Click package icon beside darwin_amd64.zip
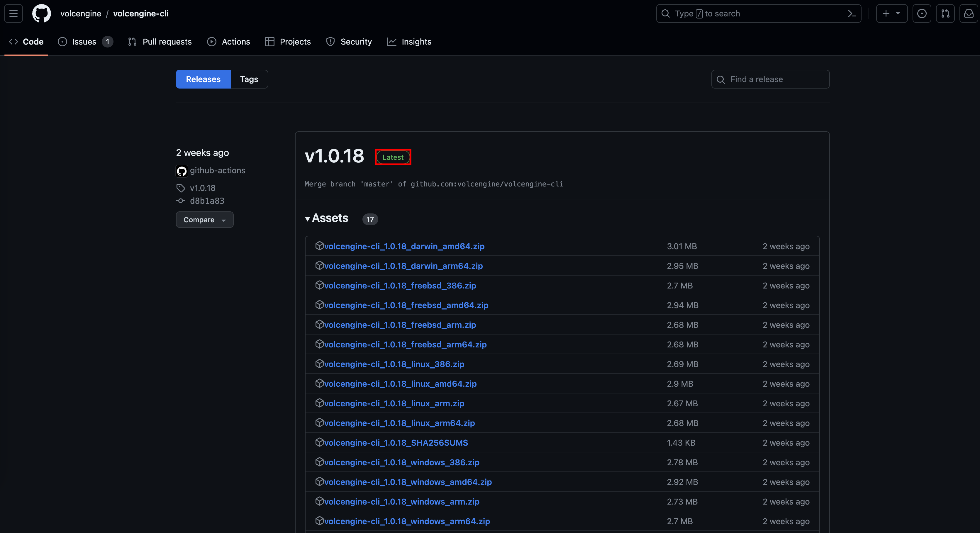This screenshot has height=533, width=980. pos(319,246)
